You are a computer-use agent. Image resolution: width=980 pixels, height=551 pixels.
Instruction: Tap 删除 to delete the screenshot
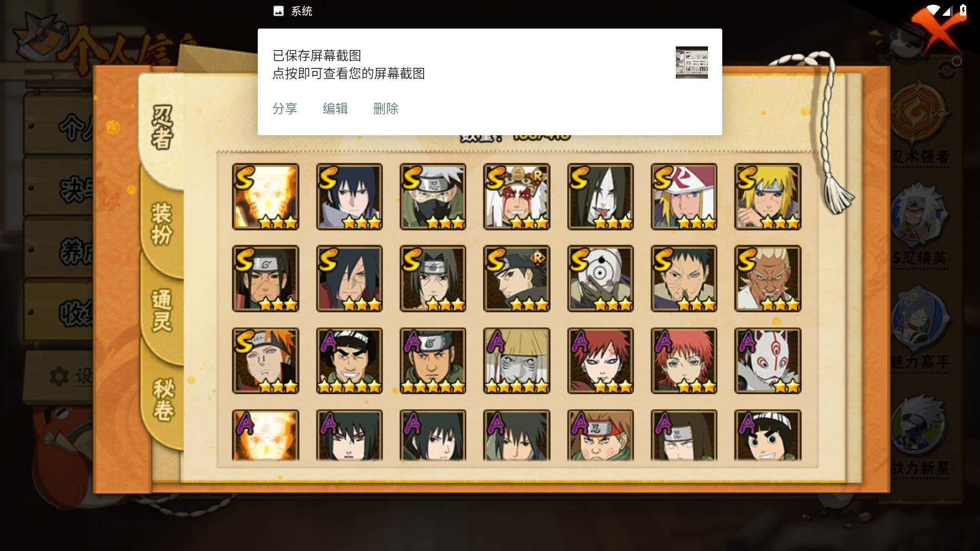click(x=386, y=109)
